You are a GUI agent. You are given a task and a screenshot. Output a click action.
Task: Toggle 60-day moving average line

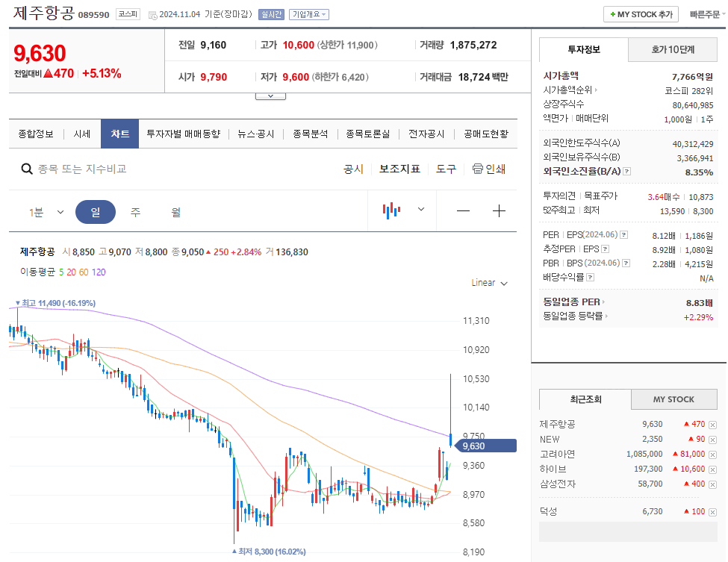click(x=84, y=272)
